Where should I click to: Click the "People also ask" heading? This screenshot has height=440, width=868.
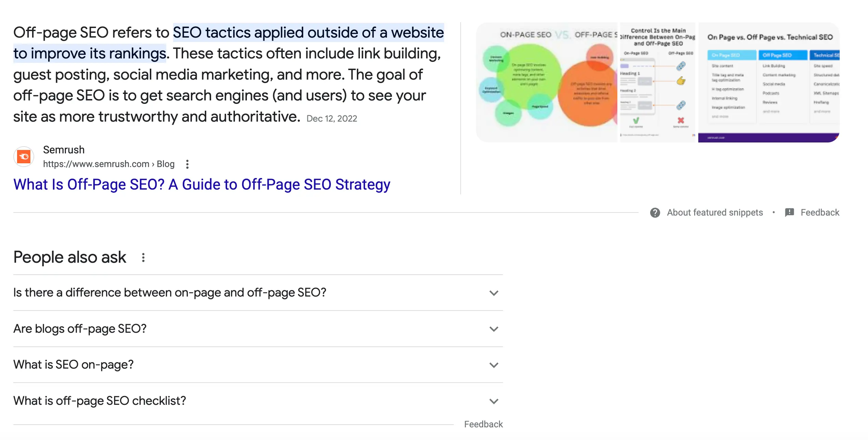pos(70,257)
